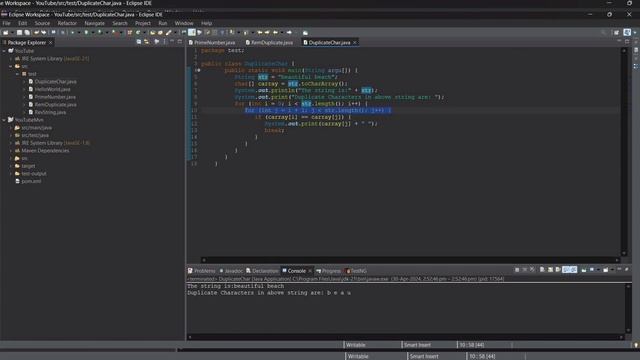Click the Open Type toolbar icon
This screenshot has width=640, height=360.
153,32
